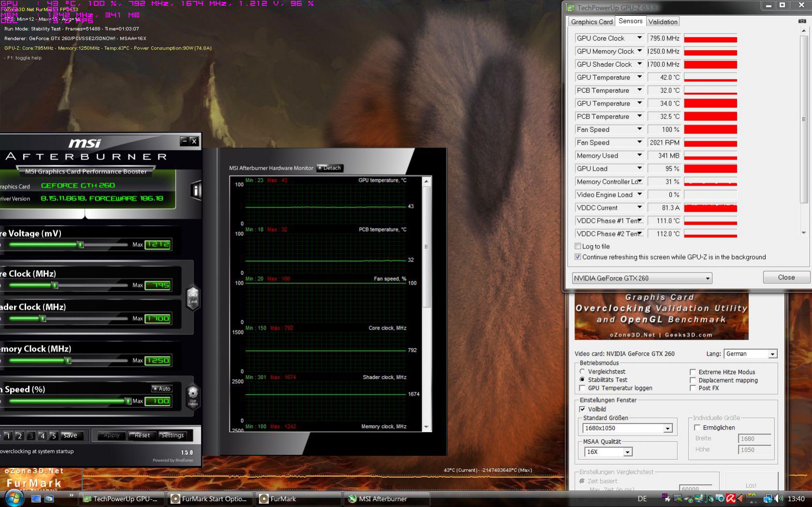The image size is (812, 507).
Task: Open the NVIDIA GeForce GTX 260 device dropdown
Action: [x=642, y=278]
